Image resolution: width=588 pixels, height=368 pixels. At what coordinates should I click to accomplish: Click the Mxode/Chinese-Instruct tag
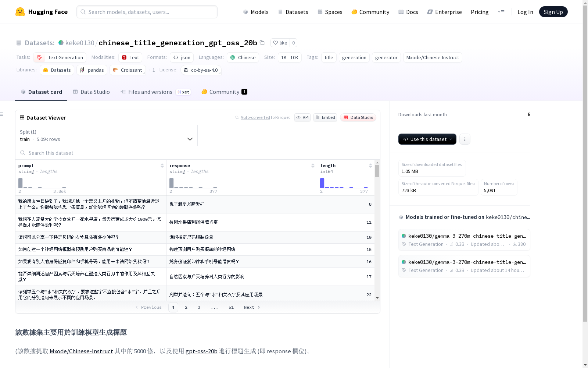(x=433, y=57)
